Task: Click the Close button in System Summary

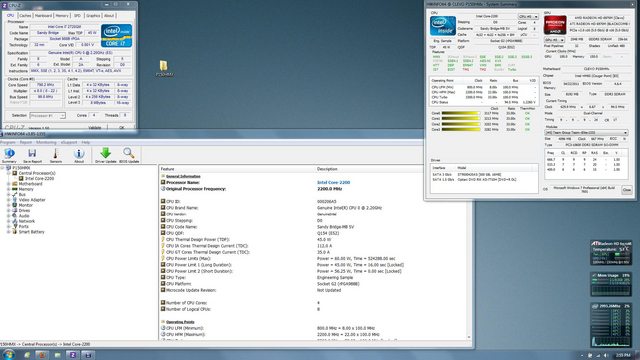Action: point(627,190)
